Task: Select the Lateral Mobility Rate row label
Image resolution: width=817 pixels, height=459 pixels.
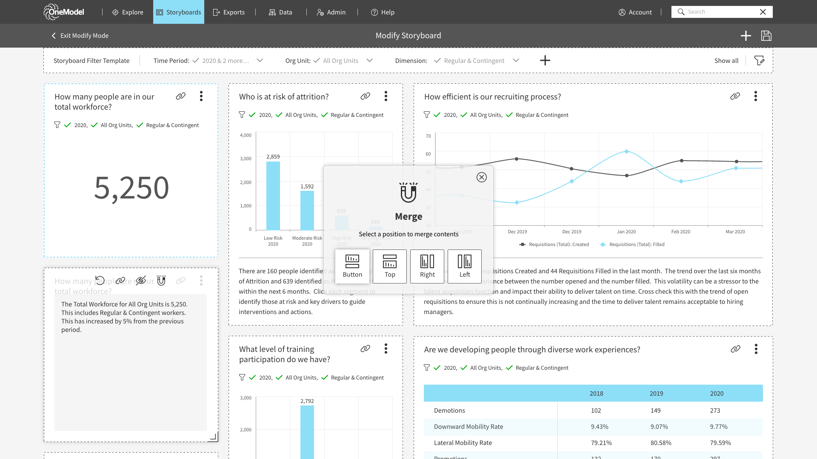Action: click(463, 443)
